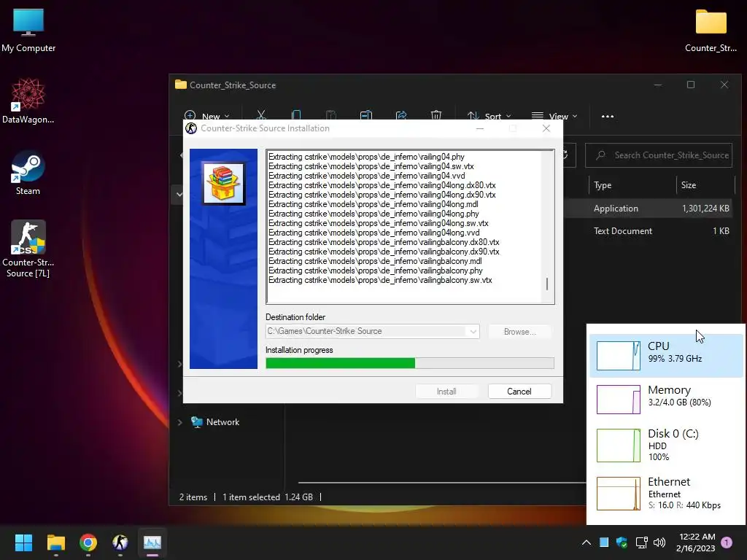747x560 pixels.
Task: Open the Destination folder dropdown arrow
Action: tap(473, 332)
